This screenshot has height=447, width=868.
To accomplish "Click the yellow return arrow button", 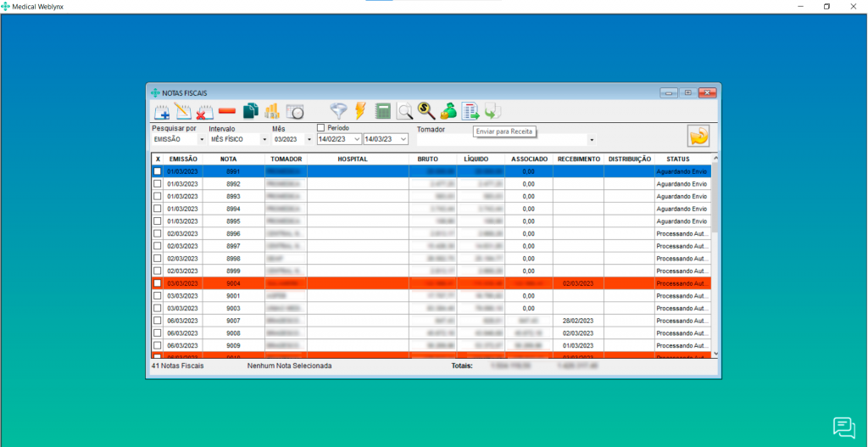I will tap(698, 136).
